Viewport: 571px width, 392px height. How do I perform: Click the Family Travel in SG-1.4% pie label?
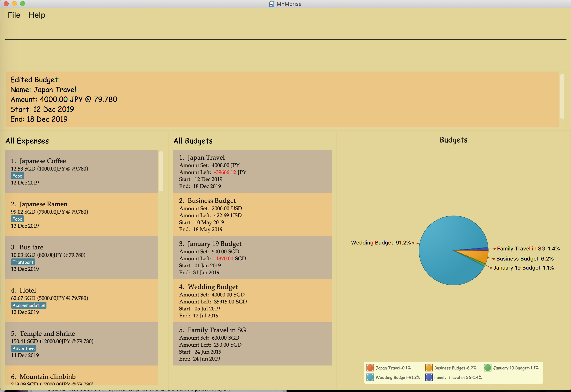pyautogui.click(x=528, y=249)
